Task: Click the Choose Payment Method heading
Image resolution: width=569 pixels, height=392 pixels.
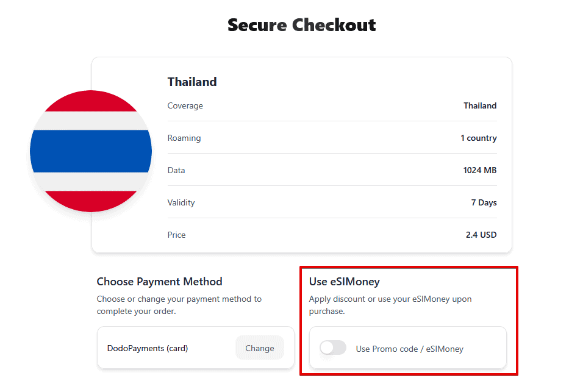Action: click(159, 282)
